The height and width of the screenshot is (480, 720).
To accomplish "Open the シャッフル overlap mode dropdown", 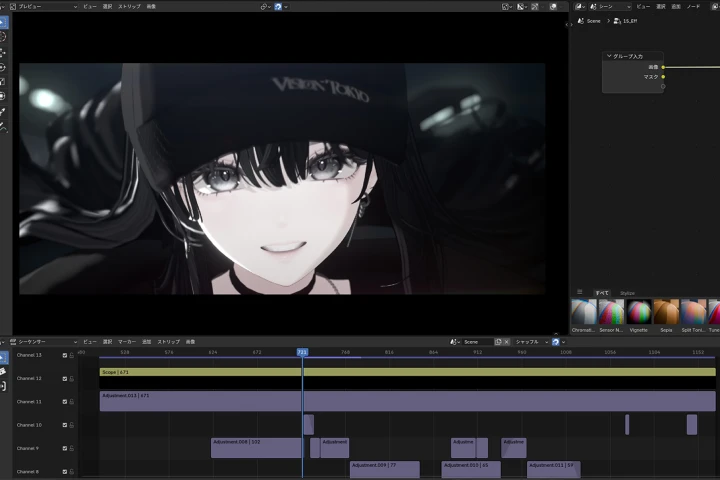I will [x=532, y=342].
